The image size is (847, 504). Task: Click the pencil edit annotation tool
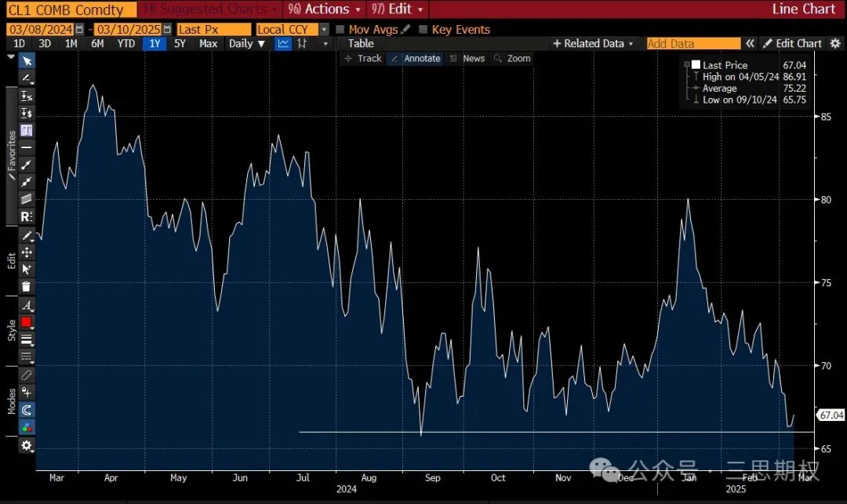pyautogui.click(x=27, y=235)
